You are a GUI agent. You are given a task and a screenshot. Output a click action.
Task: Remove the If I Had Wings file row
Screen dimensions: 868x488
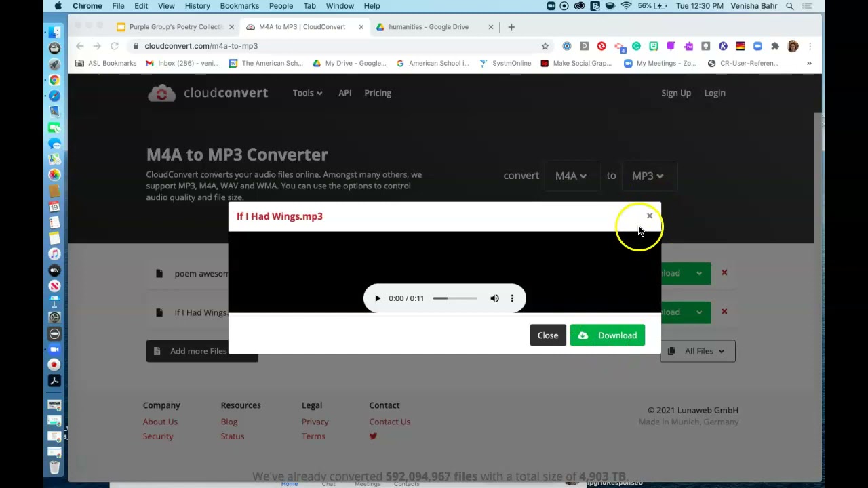(724, 312)
